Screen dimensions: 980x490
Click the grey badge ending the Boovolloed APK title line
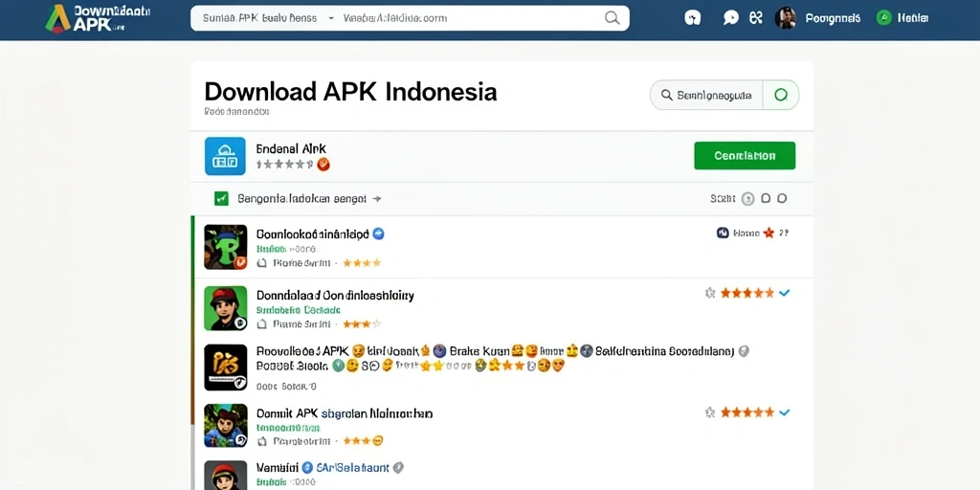pos(744,351)
